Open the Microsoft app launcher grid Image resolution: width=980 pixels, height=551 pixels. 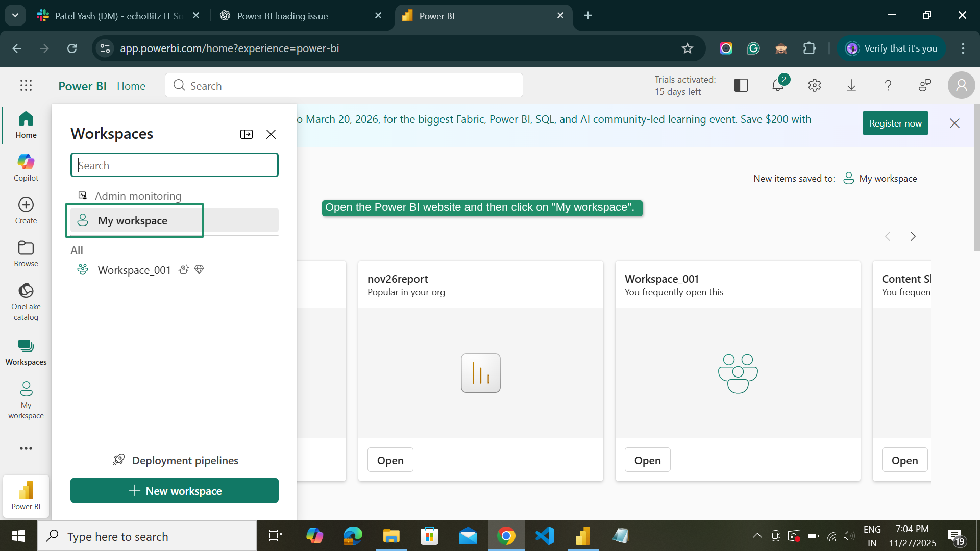click(x=26, y=85)
